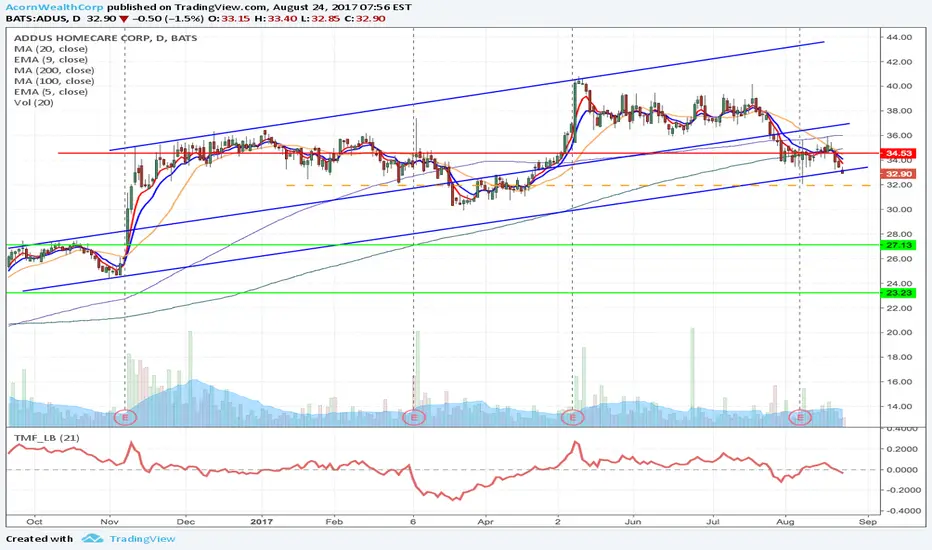Click the ADDUS HOMECARE CORP, D, BATS title
The image size is (932, 550).
click(105, 38)
